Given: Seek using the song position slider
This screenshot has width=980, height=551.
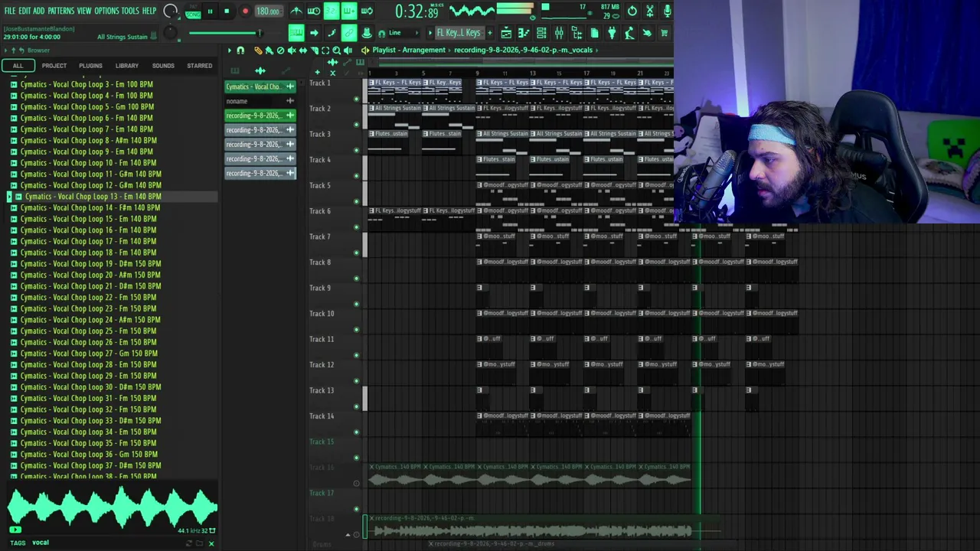Looking at the screenshot, I should point(226,33).
